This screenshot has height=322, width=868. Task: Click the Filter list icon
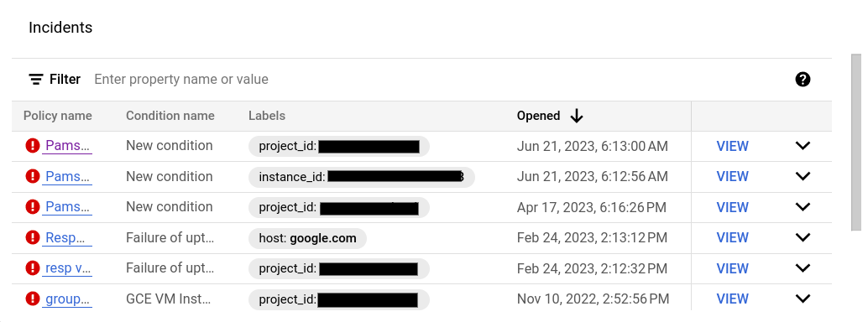36,79
